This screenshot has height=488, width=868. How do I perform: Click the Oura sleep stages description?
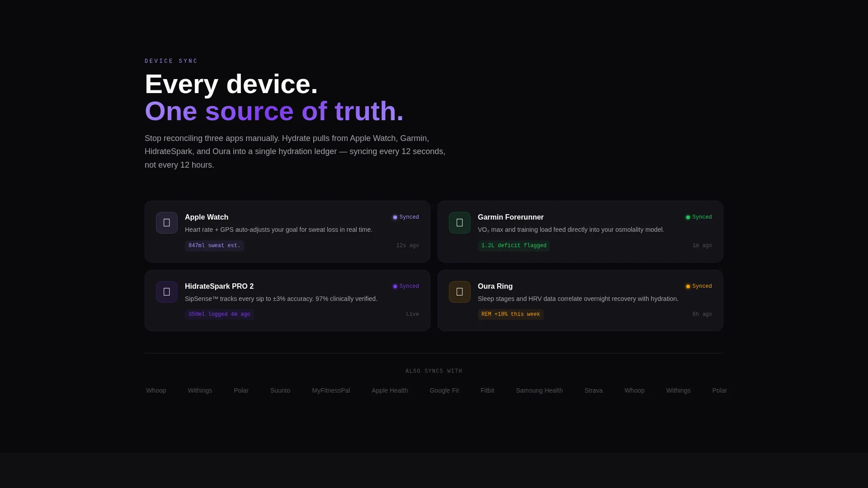(x=578, y=299)
